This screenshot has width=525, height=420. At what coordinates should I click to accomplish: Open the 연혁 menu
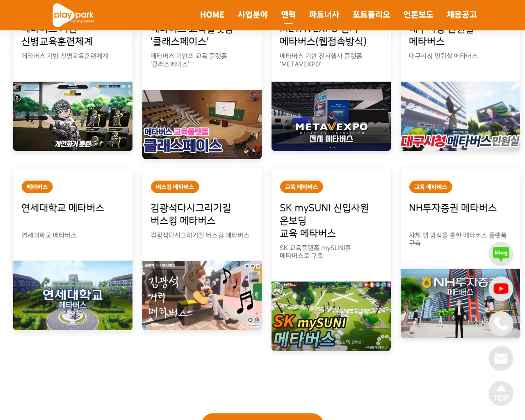(288, 15)
